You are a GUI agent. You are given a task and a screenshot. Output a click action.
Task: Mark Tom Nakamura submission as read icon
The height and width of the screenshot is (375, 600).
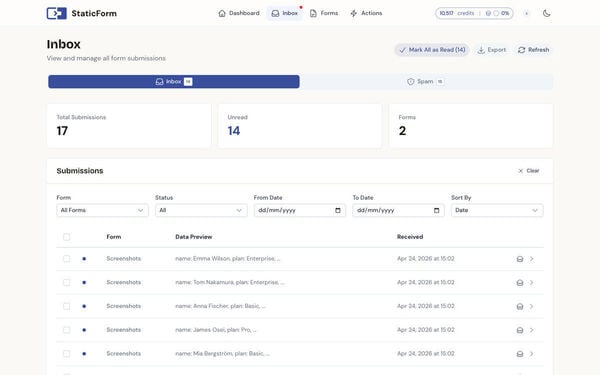tap(520, 283)
